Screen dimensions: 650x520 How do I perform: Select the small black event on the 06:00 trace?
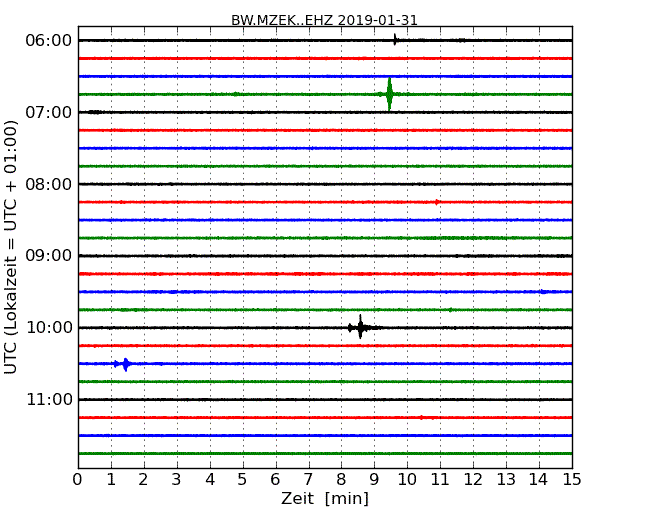click(396, 40)
